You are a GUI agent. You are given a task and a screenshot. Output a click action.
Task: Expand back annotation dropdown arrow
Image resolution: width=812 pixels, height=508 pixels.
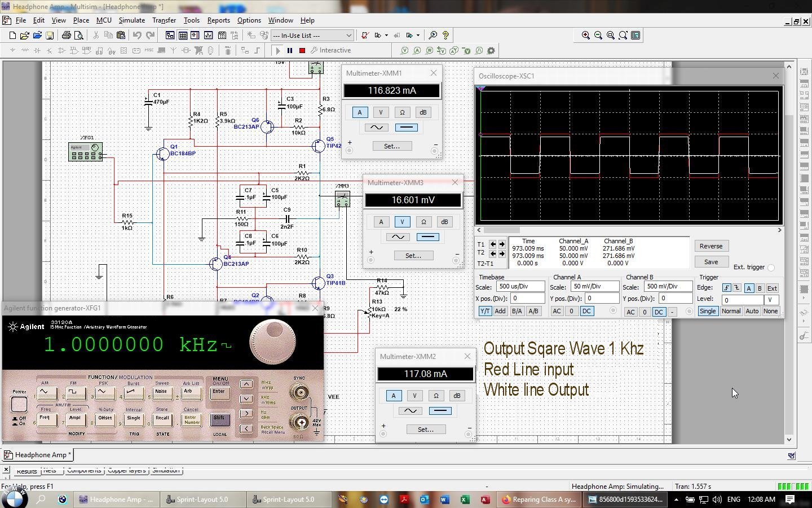(x=386, y=36)
